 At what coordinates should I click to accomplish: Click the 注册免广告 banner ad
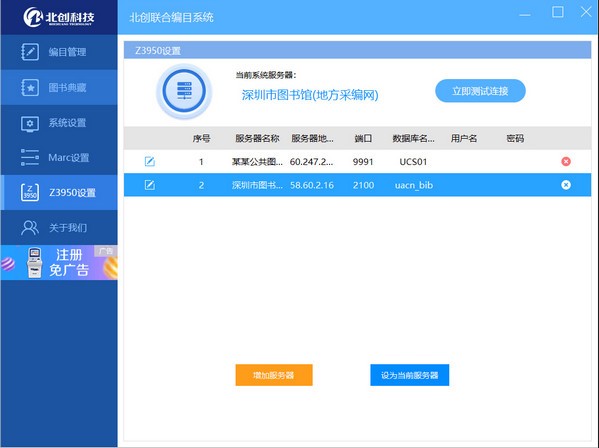[59, 263]
